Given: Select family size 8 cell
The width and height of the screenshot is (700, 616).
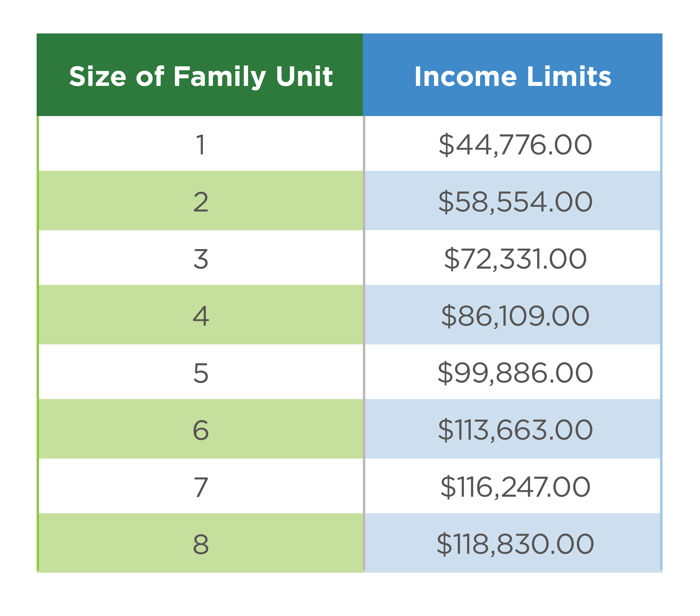Looking at the screenshot, I should [201, 543].
